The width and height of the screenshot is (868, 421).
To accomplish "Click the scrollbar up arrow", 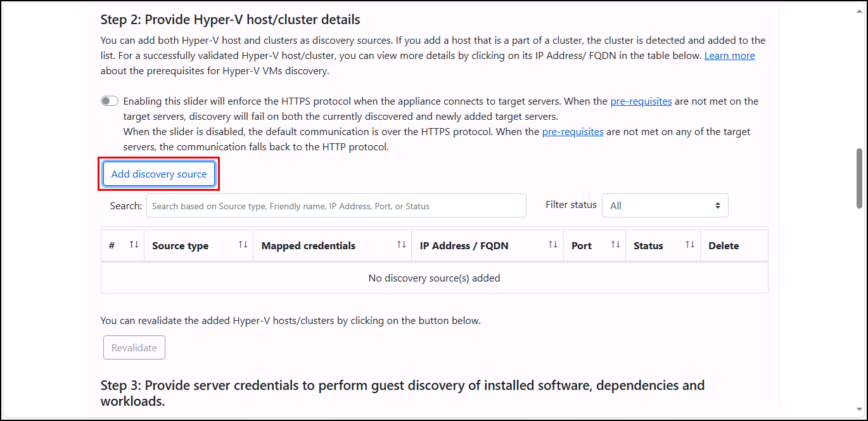I will (859, 11).
